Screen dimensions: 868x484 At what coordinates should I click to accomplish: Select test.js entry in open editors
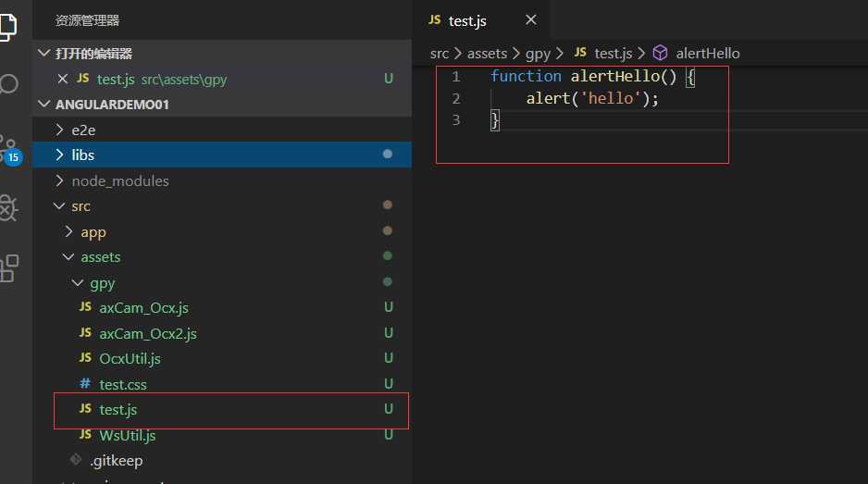(x=222, y=80)
